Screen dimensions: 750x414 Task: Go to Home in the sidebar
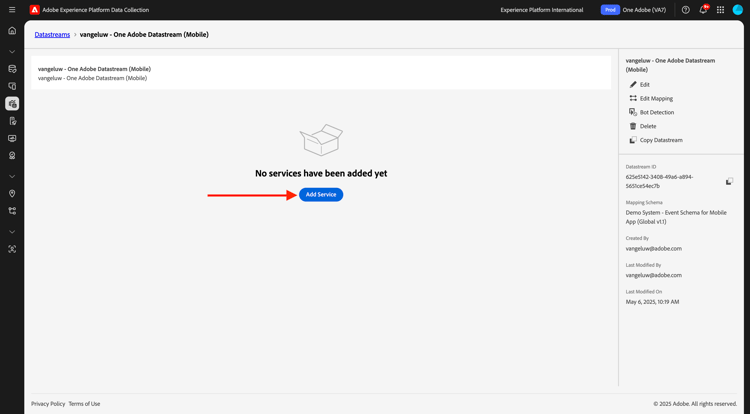point(12,31)
